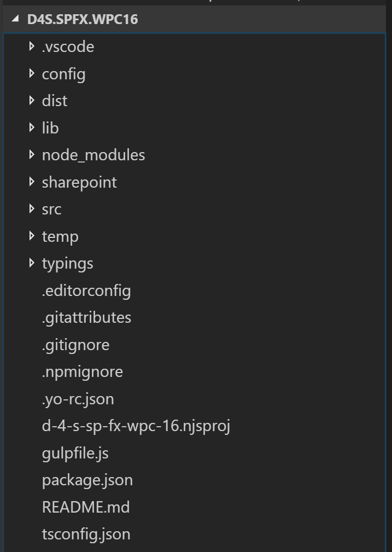Expand the dist folder arrow

pos(32,100)
